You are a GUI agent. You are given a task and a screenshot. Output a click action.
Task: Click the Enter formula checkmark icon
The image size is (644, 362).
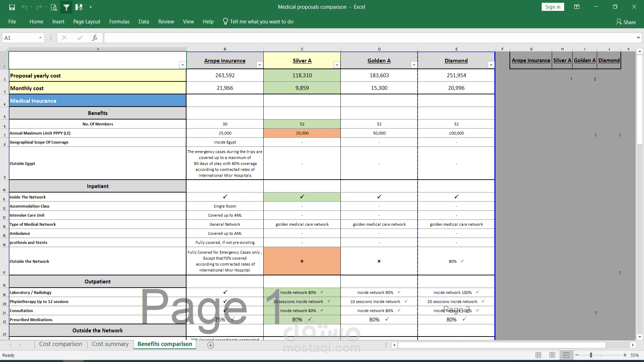click(x=80, y=38)
